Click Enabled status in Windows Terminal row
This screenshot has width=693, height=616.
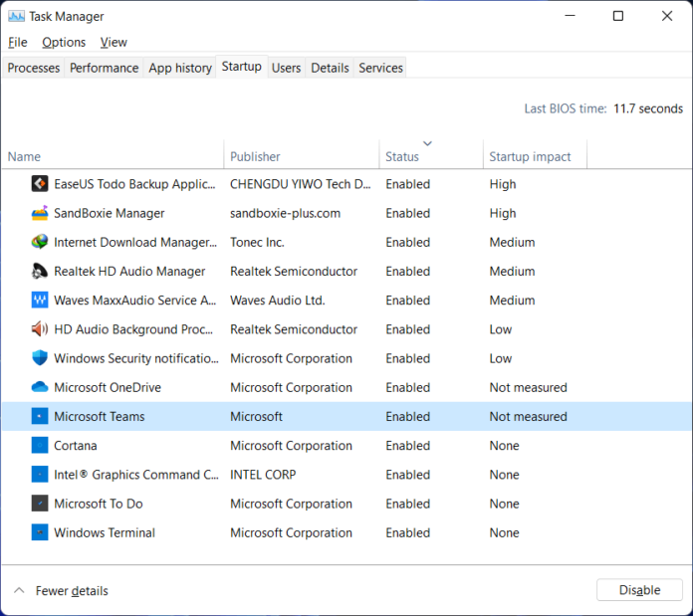pyautogui.click(x=407, y=533)
